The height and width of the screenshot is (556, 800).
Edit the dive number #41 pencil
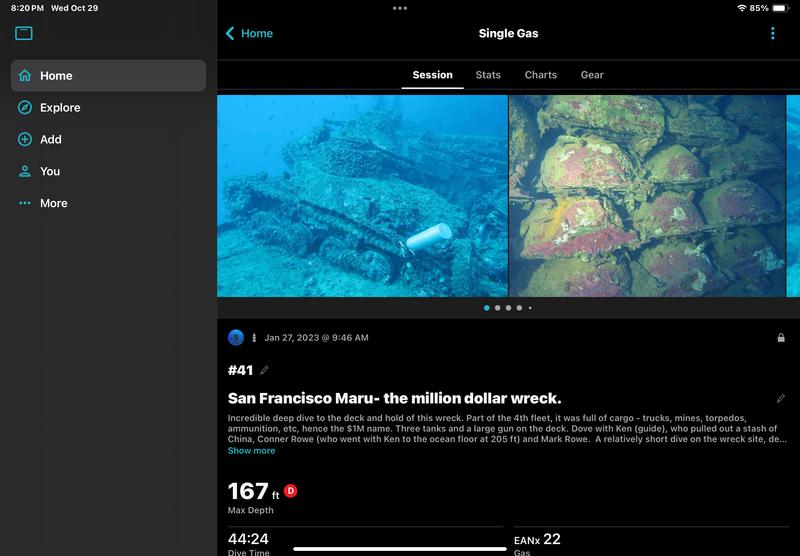(x=264, y=370)
